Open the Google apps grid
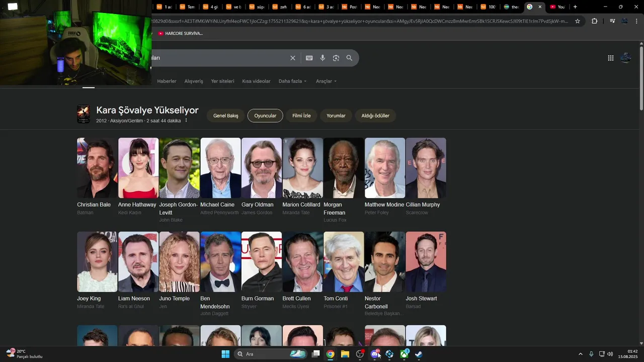Image resolution: width=644 pixels, height=362 pixels. pos(611,58)
